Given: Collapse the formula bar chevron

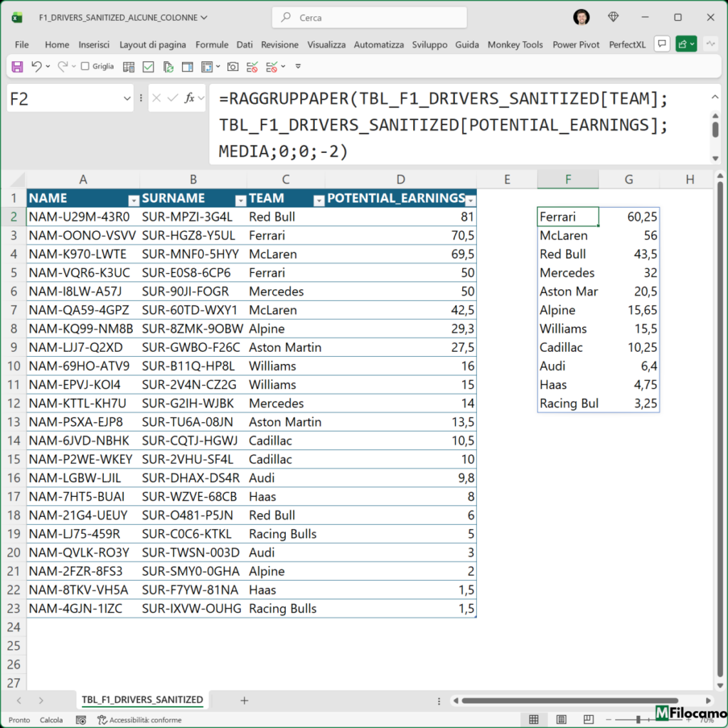Looking at the screenshot, I should [715, 97].
